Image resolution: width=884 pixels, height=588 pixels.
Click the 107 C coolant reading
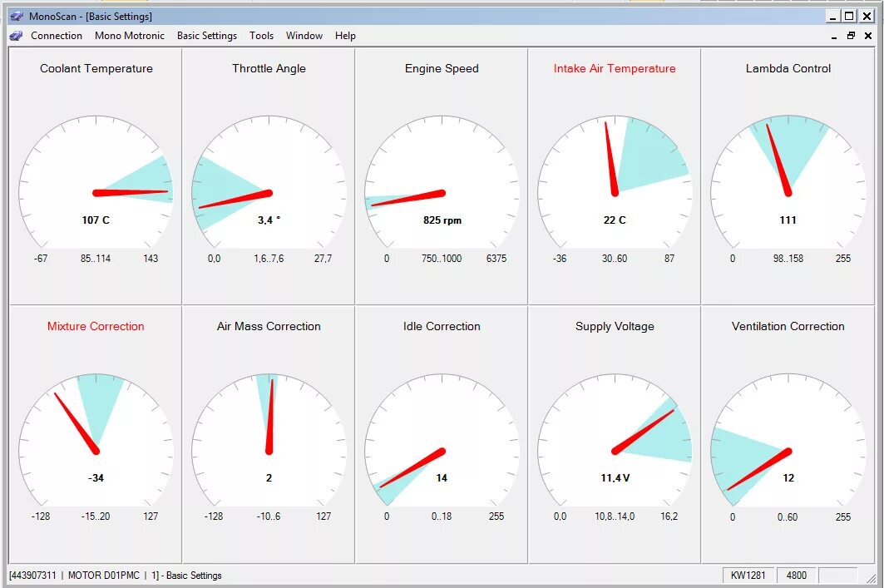[96, 220]
